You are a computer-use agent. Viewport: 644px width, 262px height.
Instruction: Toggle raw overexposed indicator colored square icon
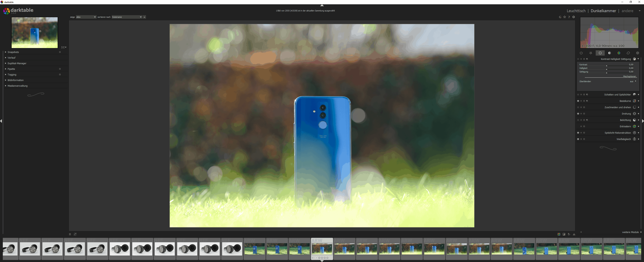[559, 234]
